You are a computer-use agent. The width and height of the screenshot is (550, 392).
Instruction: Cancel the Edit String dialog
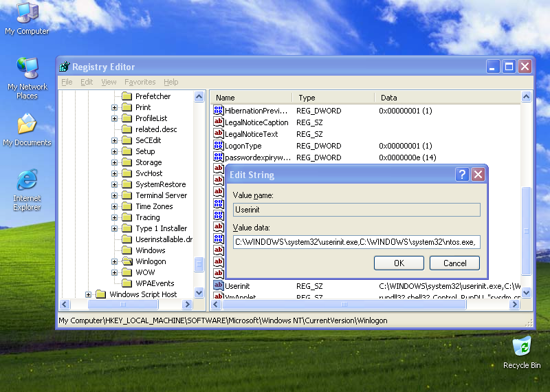(x=454, y=263)
